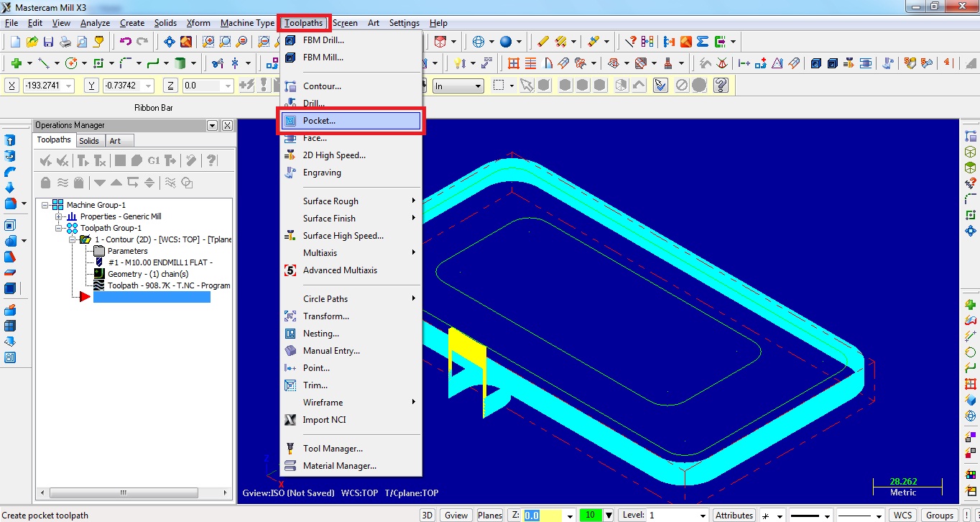Click the create rectangle icon
This screenshot has height=522, width=980.
[x=98, y=63]
